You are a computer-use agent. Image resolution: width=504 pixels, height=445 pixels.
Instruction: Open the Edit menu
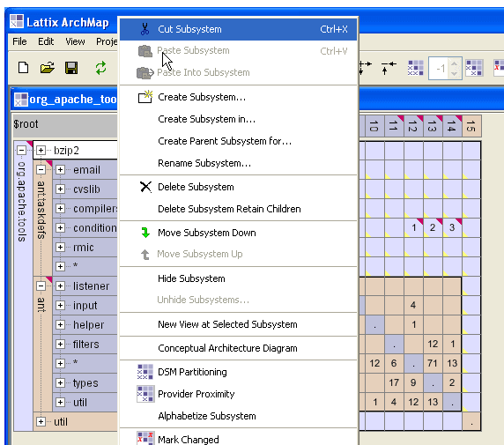pyautogui.click(x=46, y=41)
